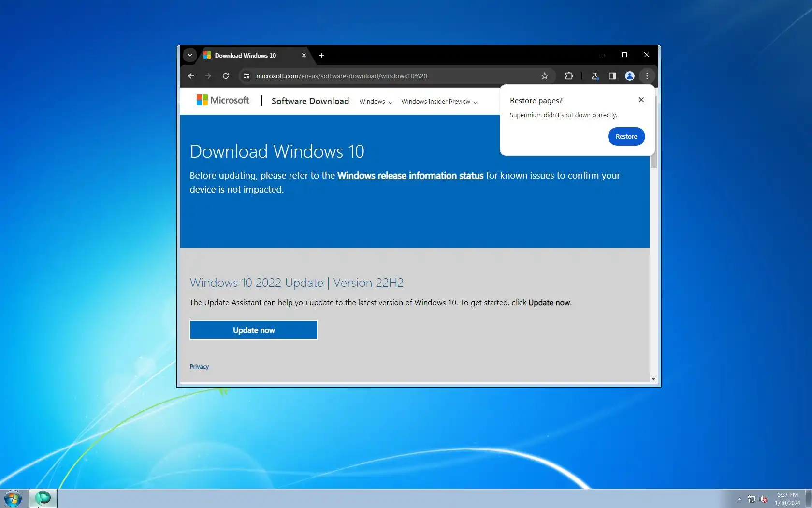812x508 pixels.
Task: Minimize the browser window
Action: point(602,55)
